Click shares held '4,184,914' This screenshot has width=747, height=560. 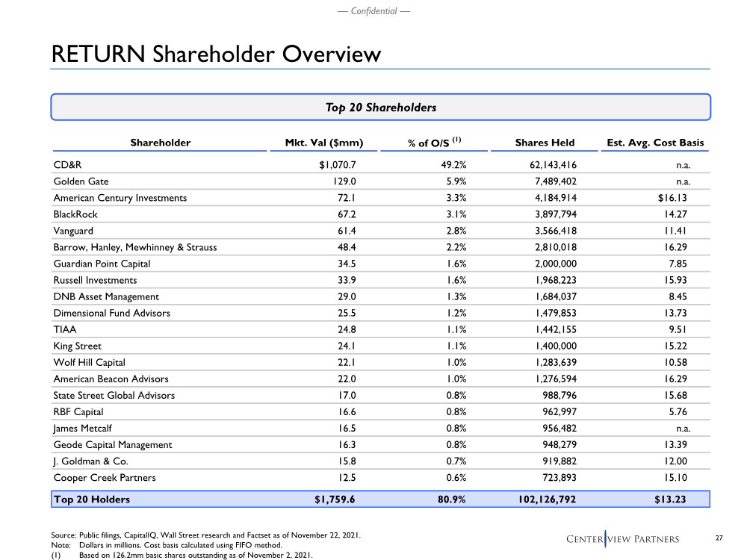tap(556, 198)
